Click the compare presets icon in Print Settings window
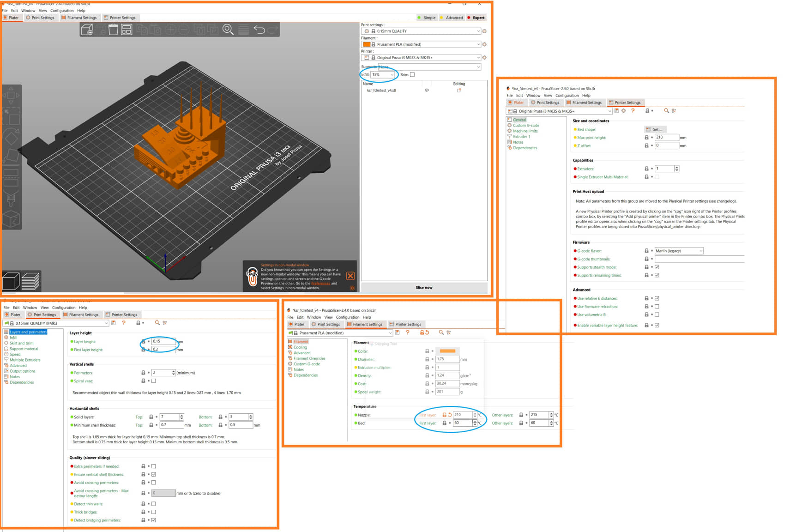The image size is (790, 532). click(165, 323)
